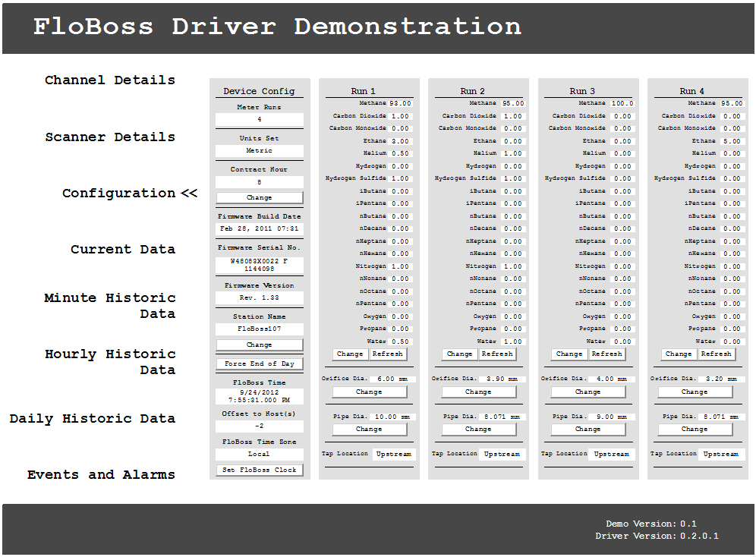Click Run 2 Methane value 95.00
756x557 pixels.
tap(513, 104)
